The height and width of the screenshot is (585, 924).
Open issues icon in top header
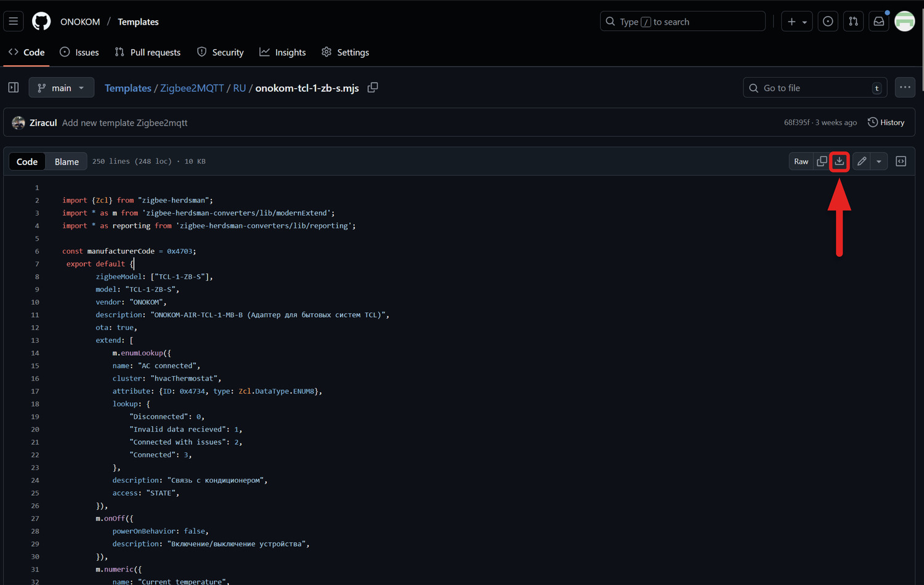pyautogui.click(x=828, y=22)
